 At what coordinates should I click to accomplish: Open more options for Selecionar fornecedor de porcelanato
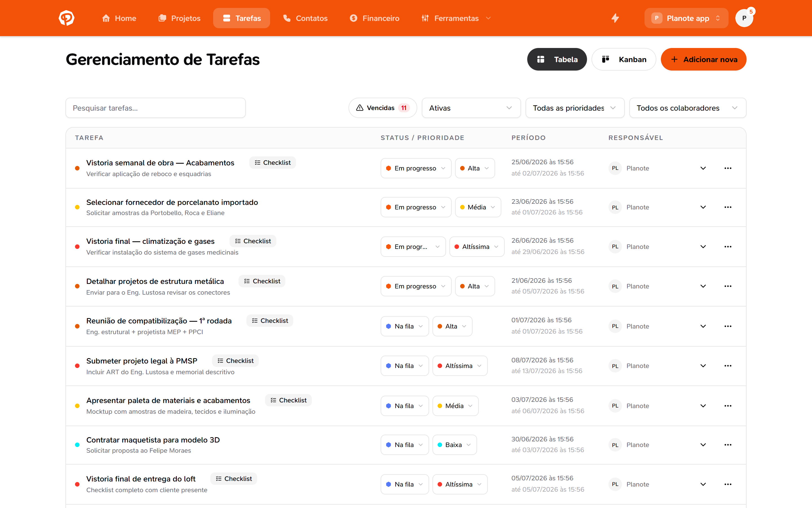[x=728, y=207]
